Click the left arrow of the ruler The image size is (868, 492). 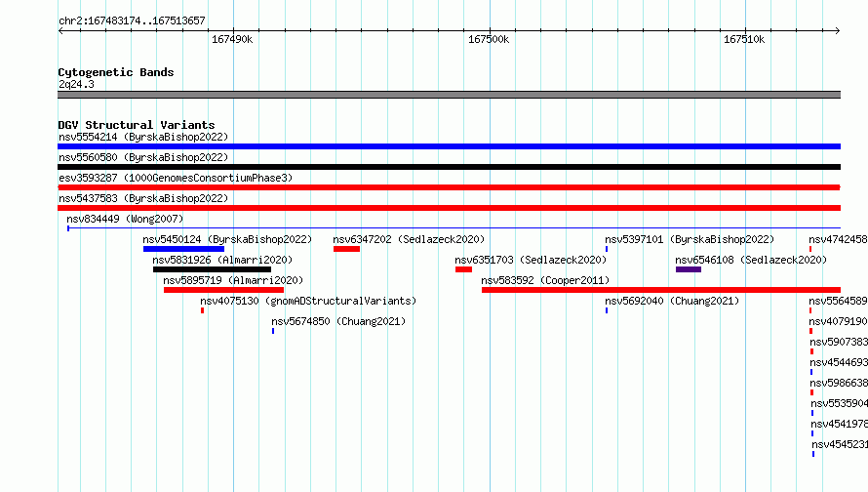(x=60, y=30)
